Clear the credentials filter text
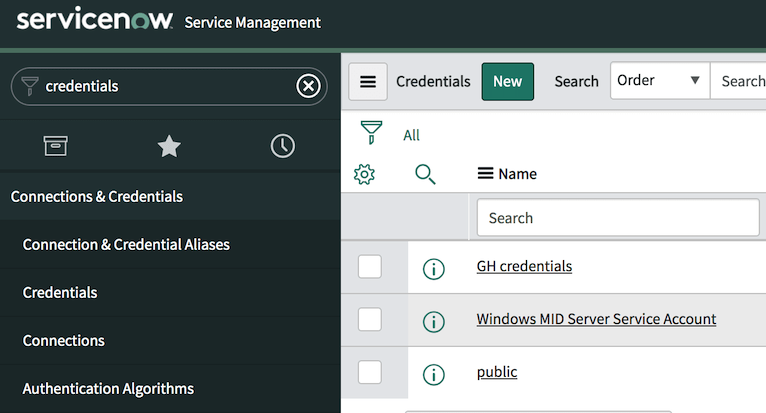The image size is (766, 413). coord(308,87)
